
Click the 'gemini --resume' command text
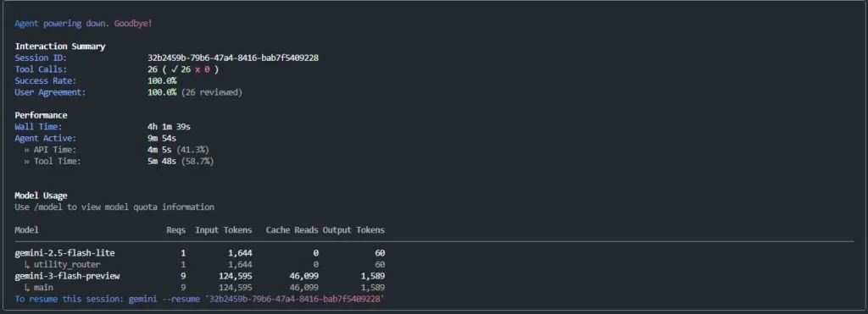coord(164,299)
